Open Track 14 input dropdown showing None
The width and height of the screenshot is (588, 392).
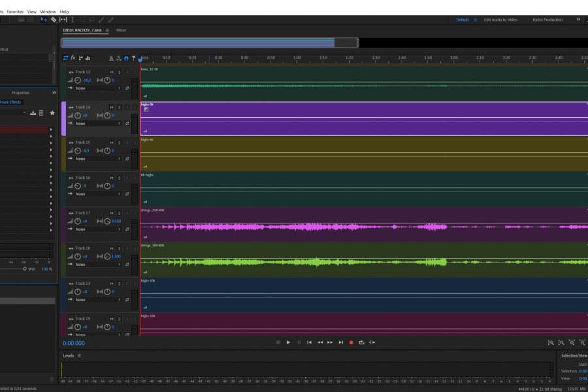(98, 123)
